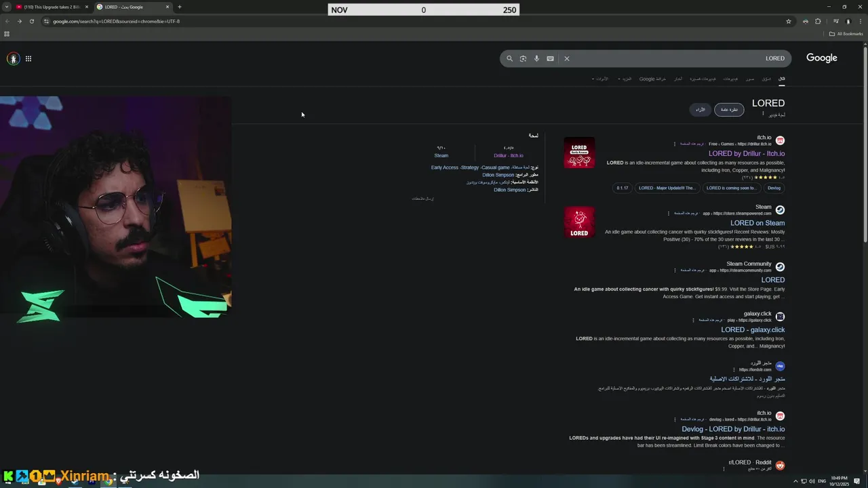Open on-screen keyboard icon in search box
The image size is (868, 488).
[x=550, y=58]
